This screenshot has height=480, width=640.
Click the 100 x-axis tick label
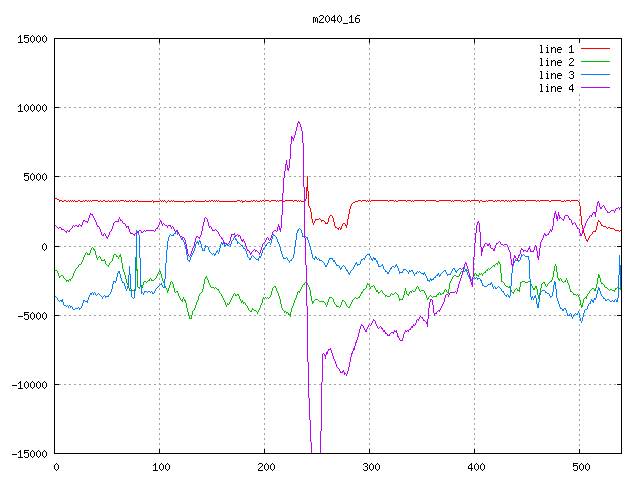click(160, 467)
